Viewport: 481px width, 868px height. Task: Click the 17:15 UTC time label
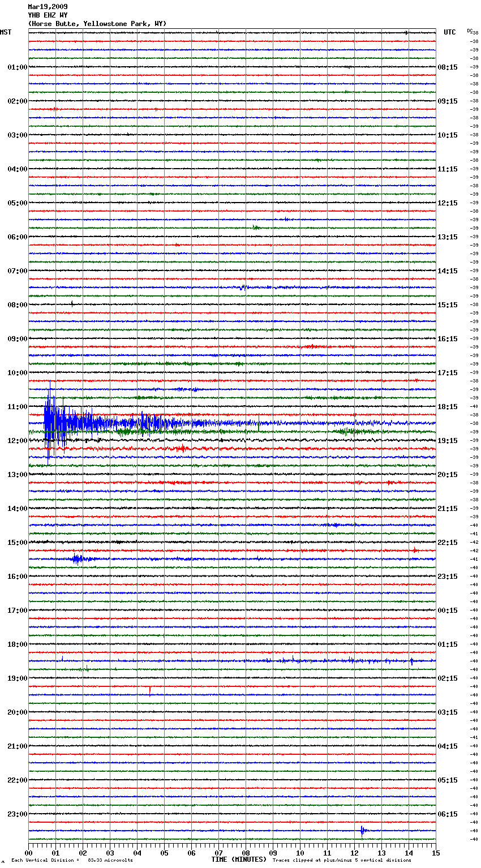pyautogui.click(x=448, y=373)
